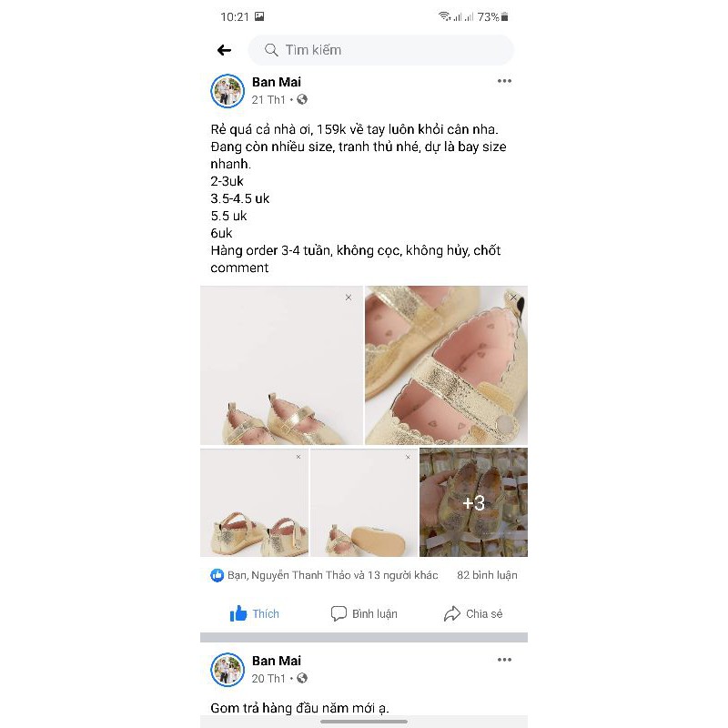728x728 pixels.
Task: Tap the Bình luận comment button
Action: click(364, 613)
